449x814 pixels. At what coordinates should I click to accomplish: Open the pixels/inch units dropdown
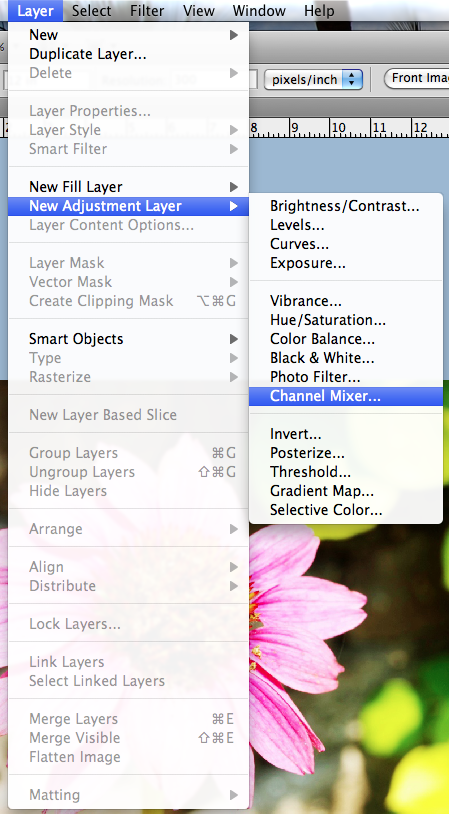point(313,79)
